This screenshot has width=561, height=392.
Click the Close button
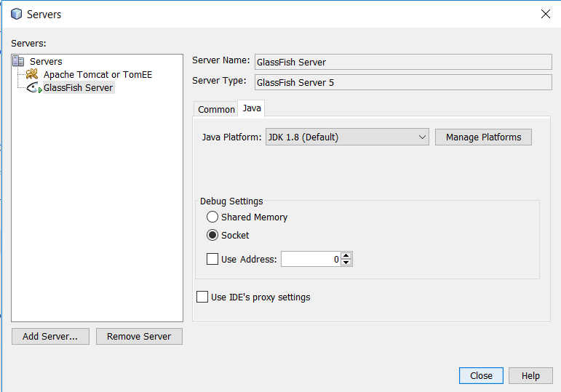click(481, 375)
